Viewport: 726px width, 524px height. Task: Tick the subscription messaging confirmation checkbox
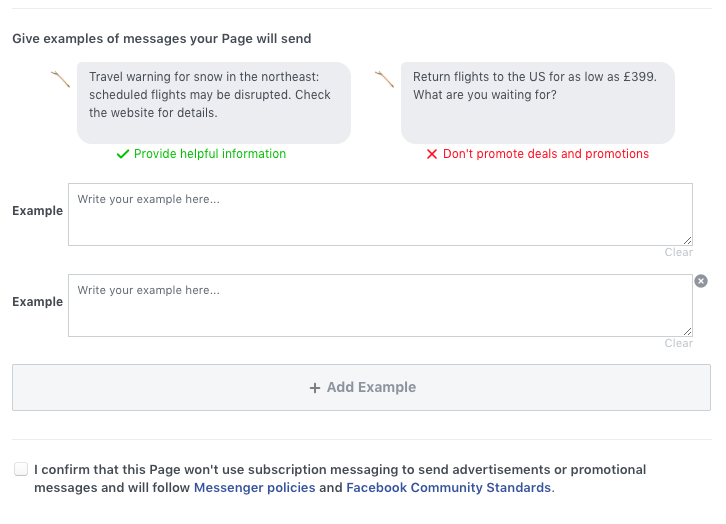click(21, 469)
